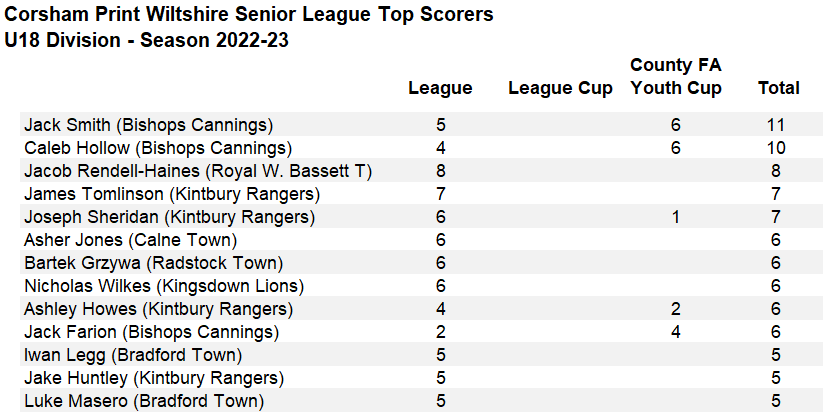Click the Corsham Print Wiltshire Senior League title
The height and width of the screenshot is (412, 823).
(x=249, y=16)
